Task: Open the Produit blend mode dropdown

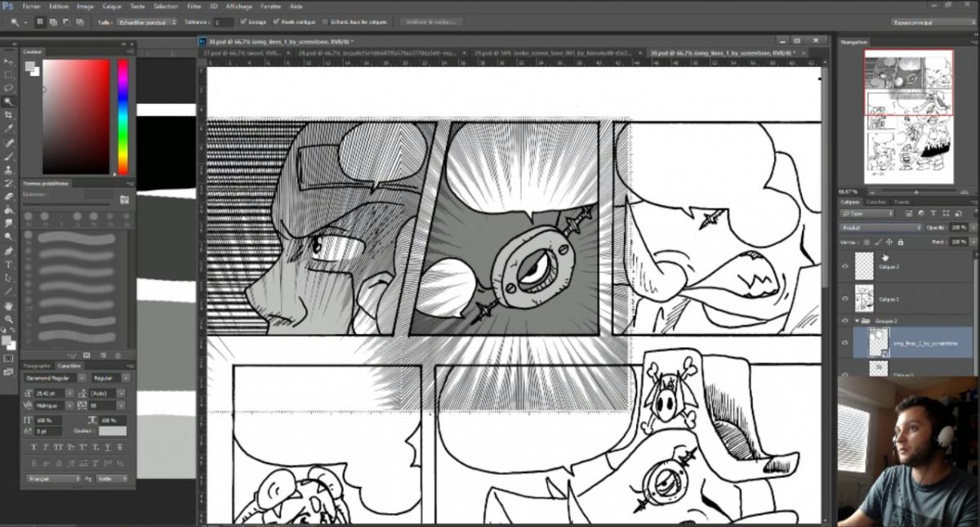Action: click(x=880, y=227)
